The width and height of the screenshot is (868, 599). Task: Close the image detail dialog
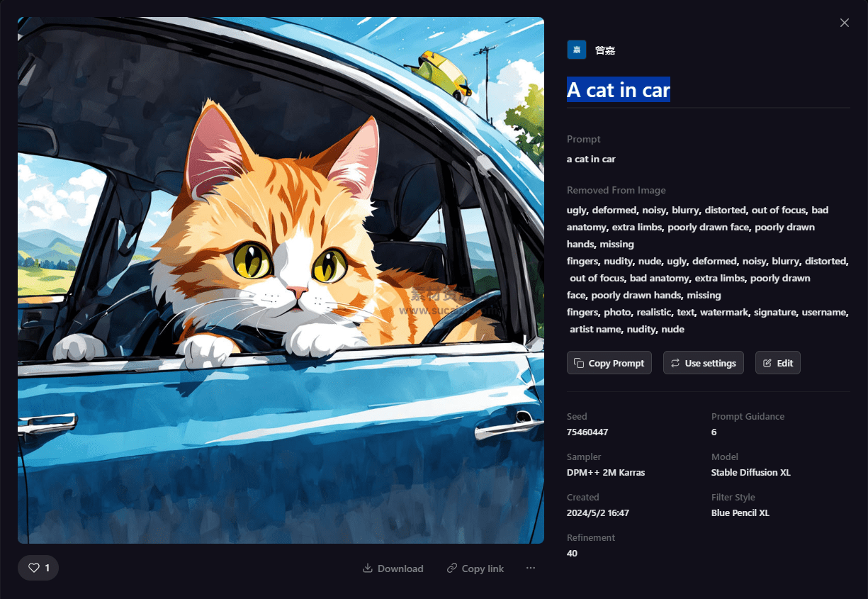coord(844,23)
